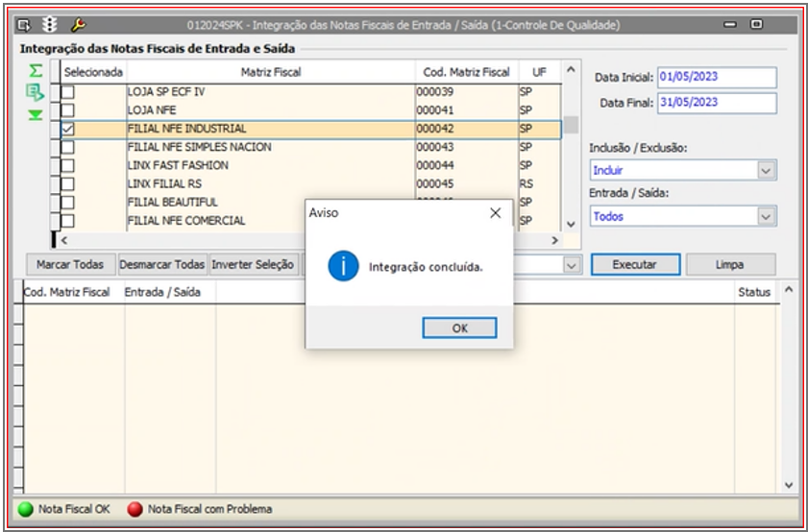The image size is (808, 532).
Task: Select the FILIAL NFE INDUSTRIAL row name
Action: point(187,129)
